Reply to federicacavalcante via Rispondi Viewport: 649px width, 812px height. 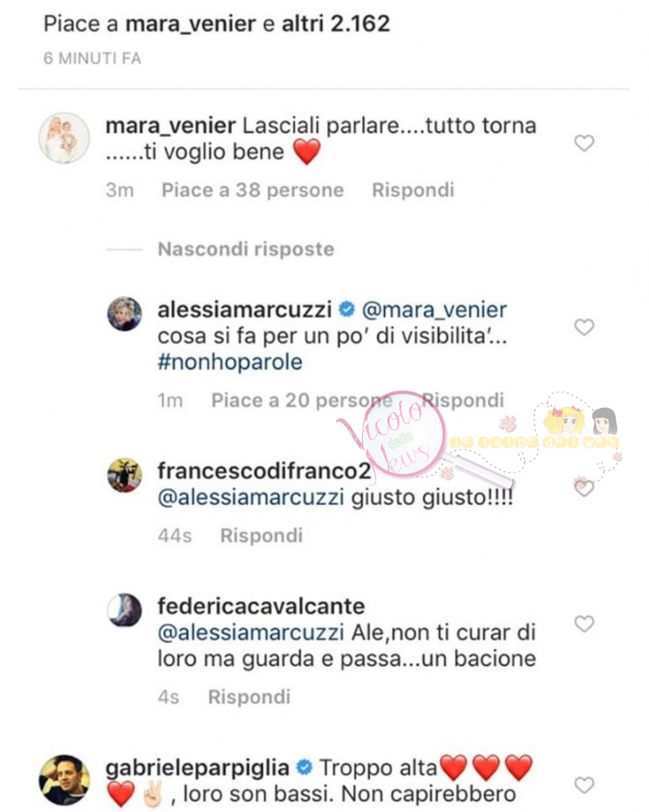pos(249,697)
